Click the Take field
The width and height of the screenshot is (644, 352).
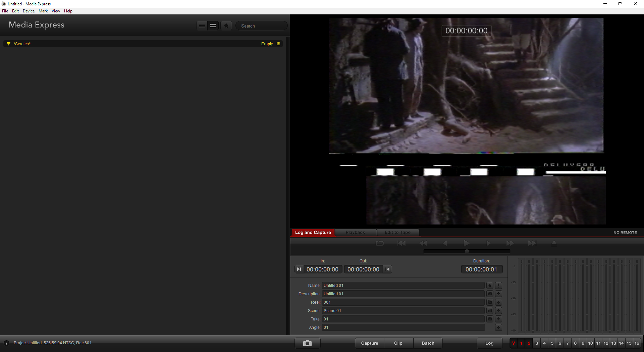(403, 319)
